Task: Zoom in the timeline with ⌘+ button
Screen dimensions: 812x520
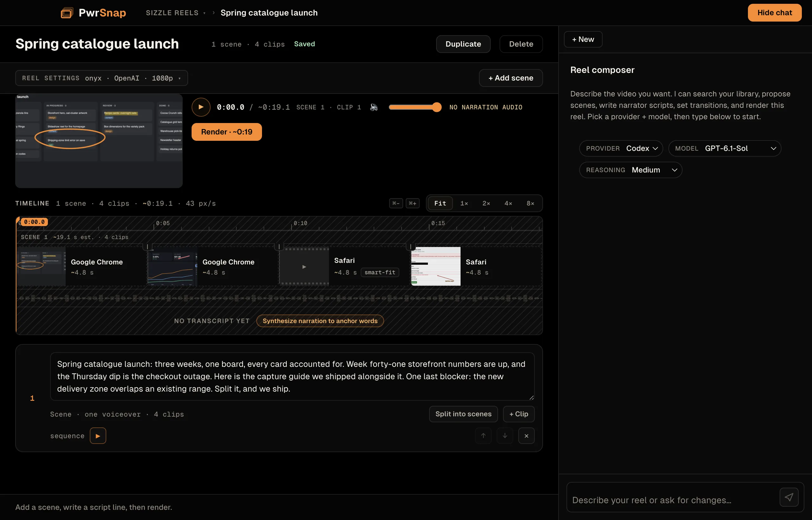Action: pyautogui.click(x=413, y=203)
